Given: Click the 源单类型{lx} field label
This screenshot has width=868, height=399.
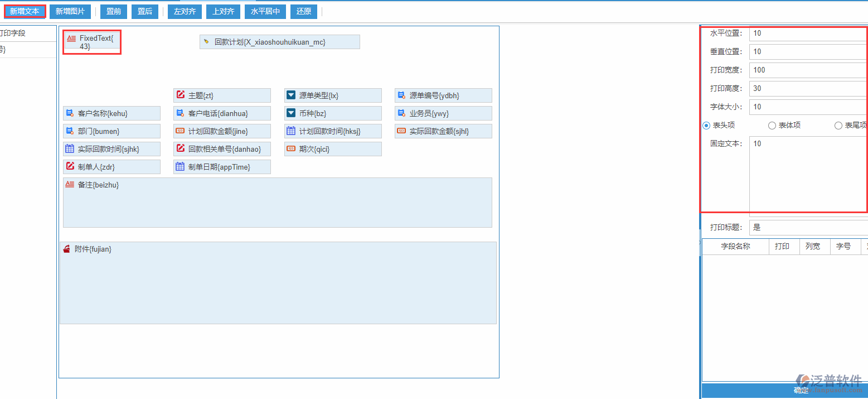Looking at the screenshot, I should [319, 96].
